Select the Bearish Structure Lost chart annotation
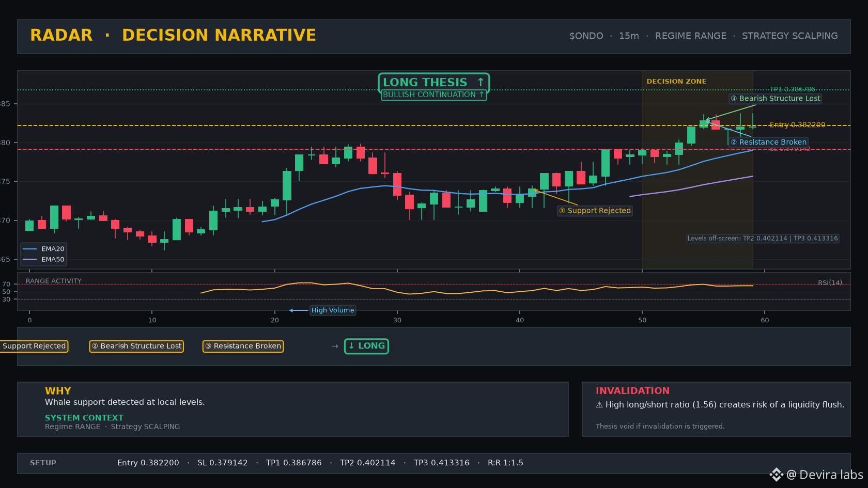Image resolution: width=868 pixels, height=488 pixels. click(775, 98)
